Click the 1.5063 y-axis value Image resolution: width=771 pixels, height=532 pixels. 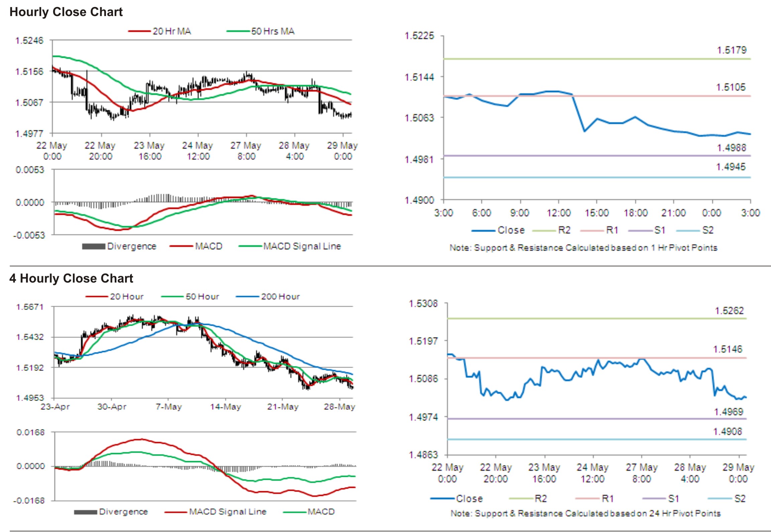(419, 118)
